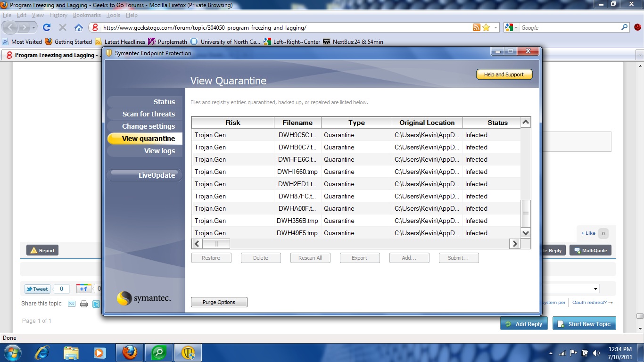Bookmark this page with star icon
644x362 pixels.
[486, 28]
